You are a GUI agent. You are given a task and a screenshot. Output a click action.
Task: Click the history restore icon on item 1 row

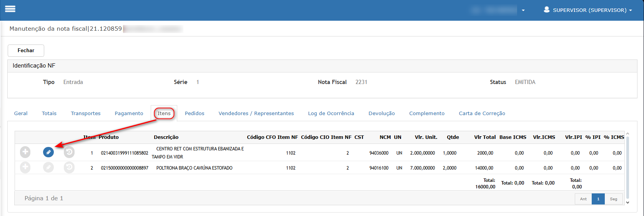click(x=69, y=152)
